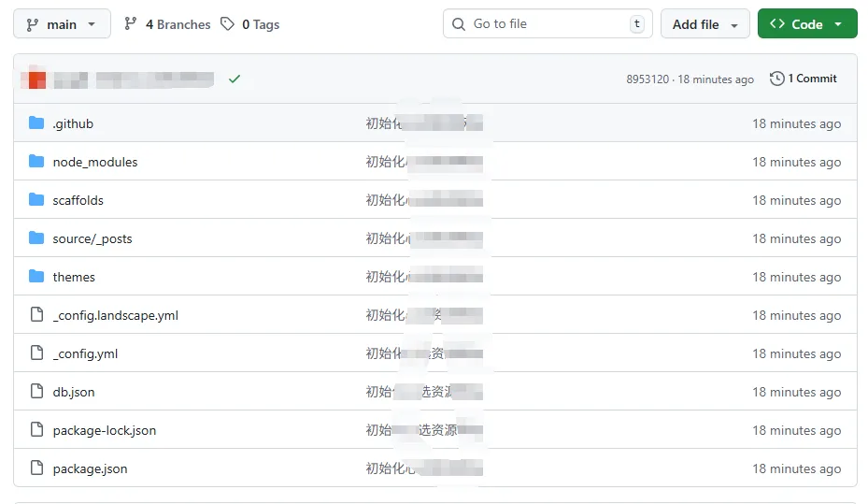Viewport: 868px width, 504px height.
Task: Open the source/_posts folder
Action: coord(92,238)
